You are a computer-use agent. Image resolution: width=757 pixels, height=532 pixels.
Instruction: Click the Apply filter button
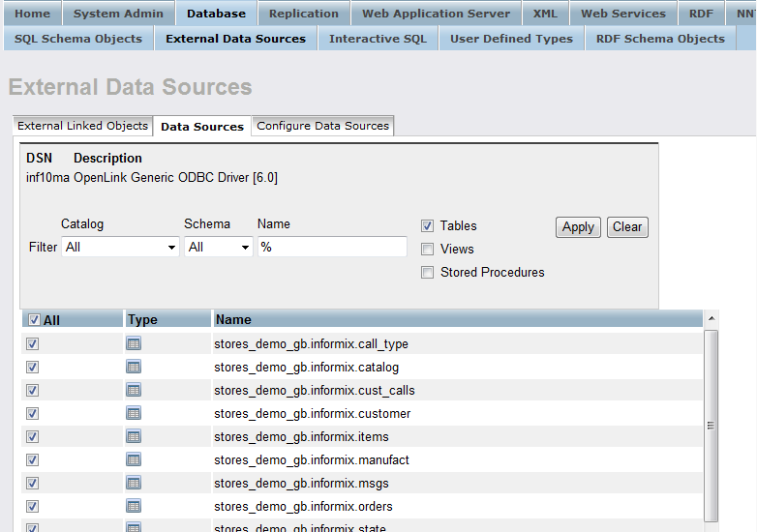tap(578, 226)
